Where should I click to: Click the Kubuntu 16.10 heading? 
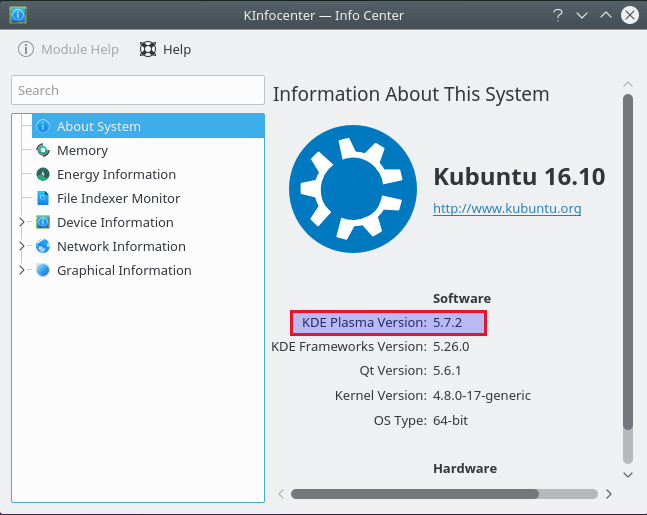coord(519,177)
